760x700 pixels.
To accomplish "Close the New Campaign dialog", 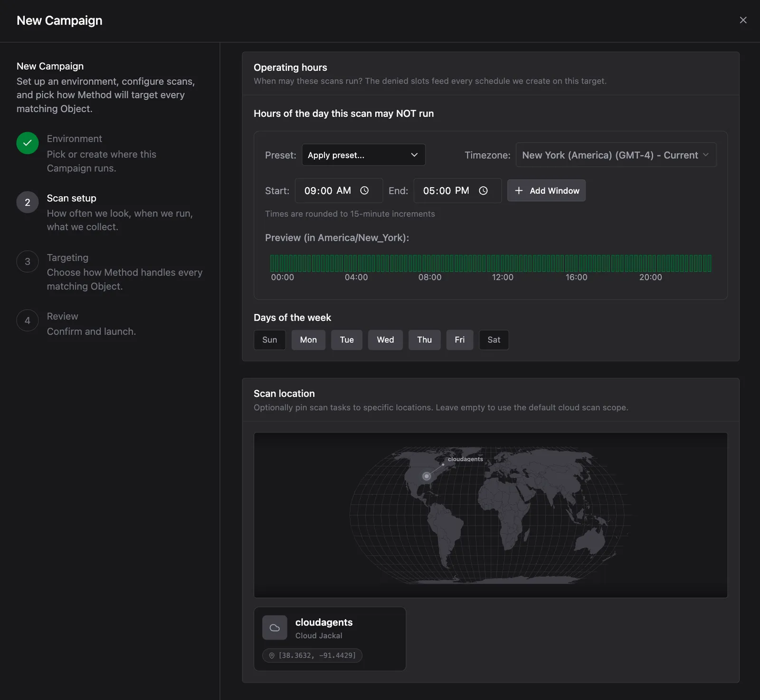I will pos(743,20).
